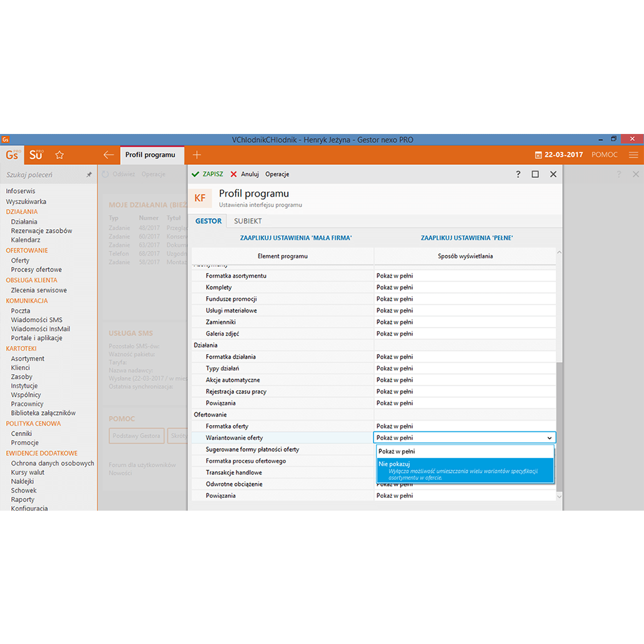Select 'Nie pokazuj' dropdown option

[465, 470]
